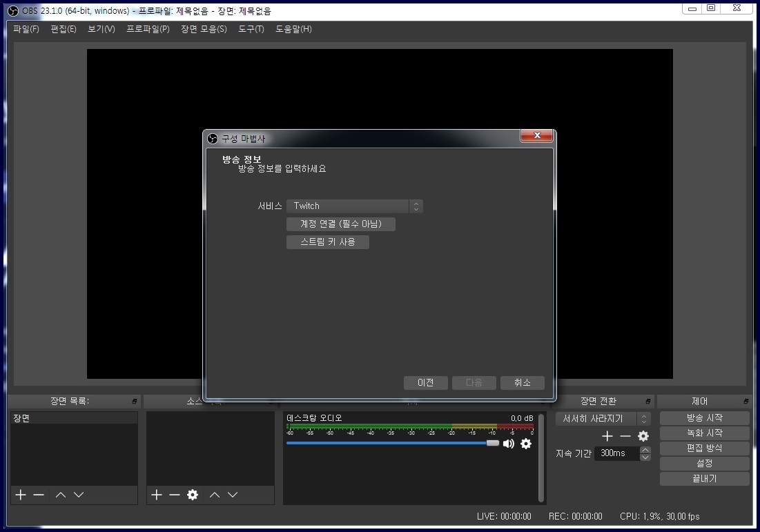760x532 pixels.
Task: Undock the 제어 panel
Action: coord(746,401)
